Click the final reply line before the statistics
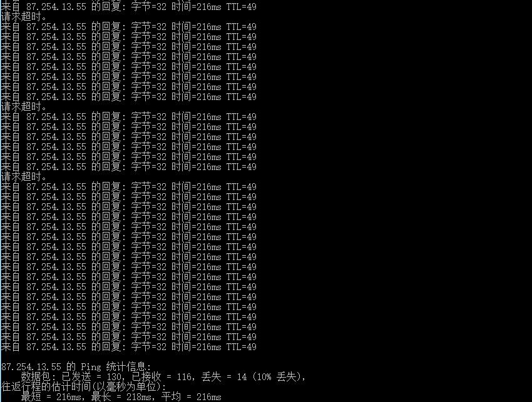Viewport: 532px width, 402px height. pos(128,347)
